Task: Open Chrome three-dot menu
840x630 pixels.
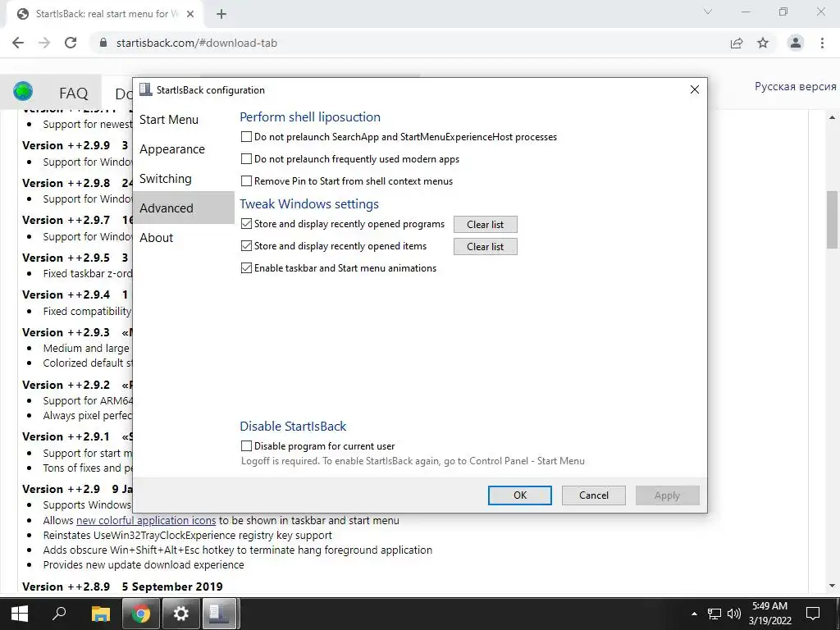Action: [822, 43]
